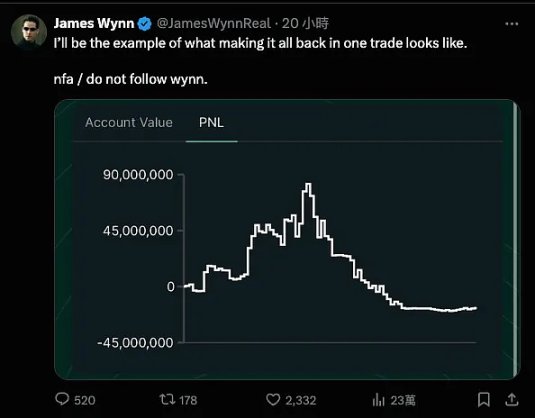Open James Wynn display name link

[x=94, y=24]
